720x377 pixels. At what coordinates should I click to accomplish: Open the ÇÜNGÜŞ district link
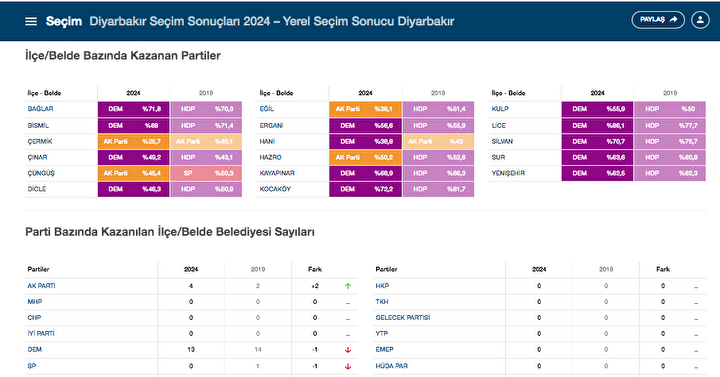pos(41,173)
